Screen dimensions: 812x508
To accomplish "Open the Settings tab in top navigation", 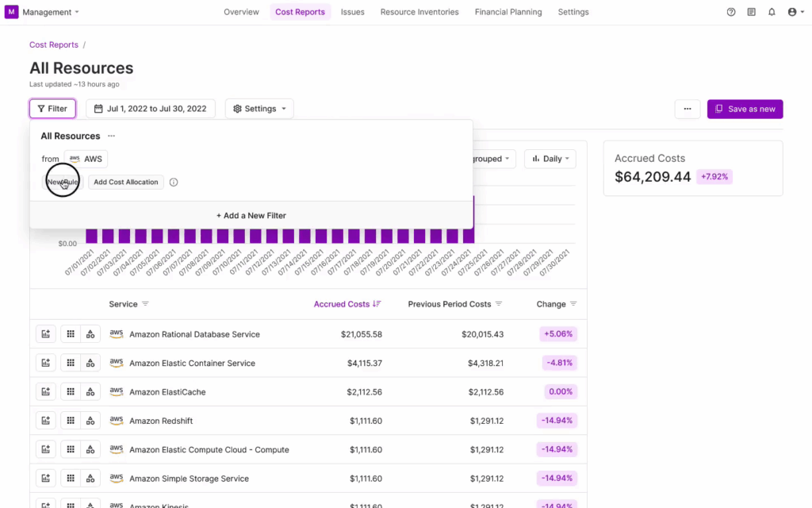I will (x=573, y=12).
